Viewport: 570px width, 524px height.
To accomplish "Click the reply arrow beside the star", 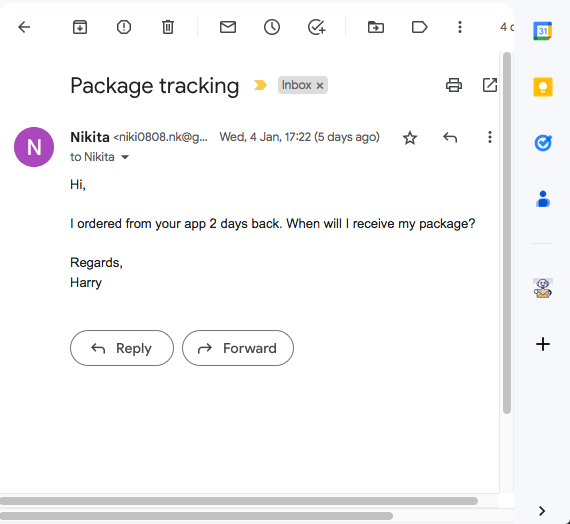I will click(x=450, y=137).
